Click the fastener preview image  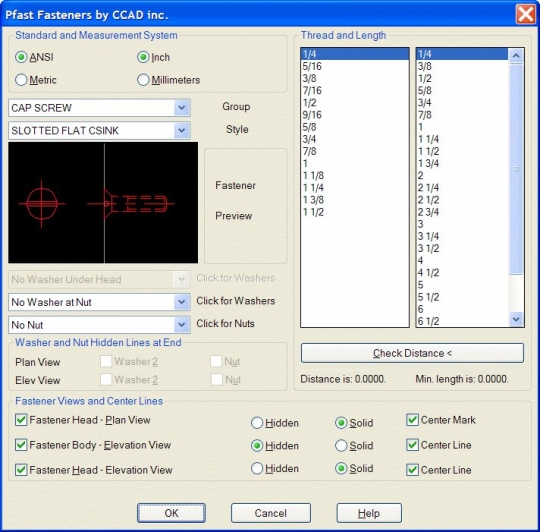pyautogui.click(x=103, y=203)
